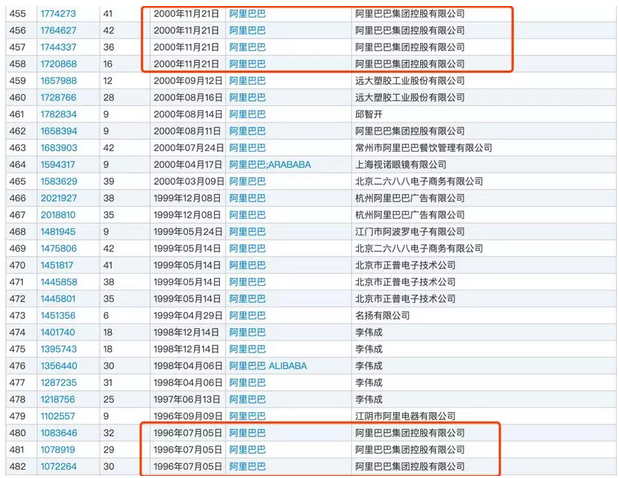Select the date 2000年08月14日
Image resolution: width=619 pixels, height=478 pixels.
[188, 114]
